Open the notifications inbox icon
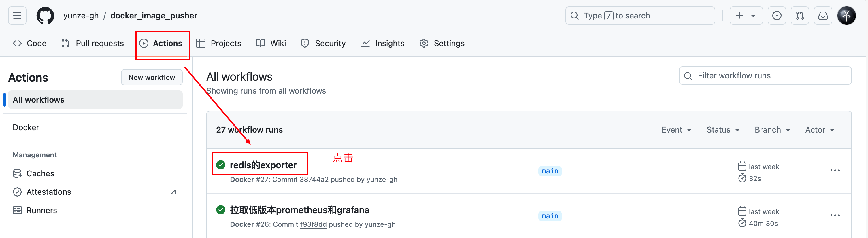Viewport: 868px width, 238px height. pyautogui.click(x=823, y=16)
